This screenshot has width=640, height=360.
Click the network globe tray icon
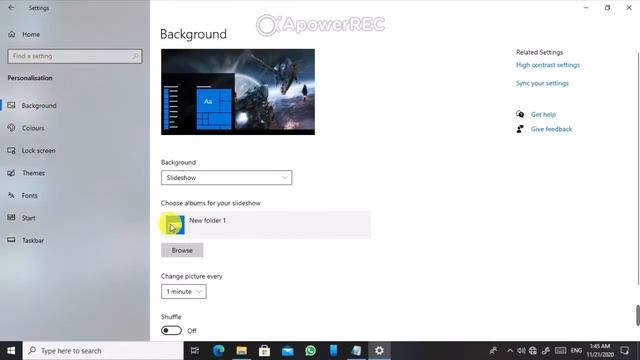point(533,351)
